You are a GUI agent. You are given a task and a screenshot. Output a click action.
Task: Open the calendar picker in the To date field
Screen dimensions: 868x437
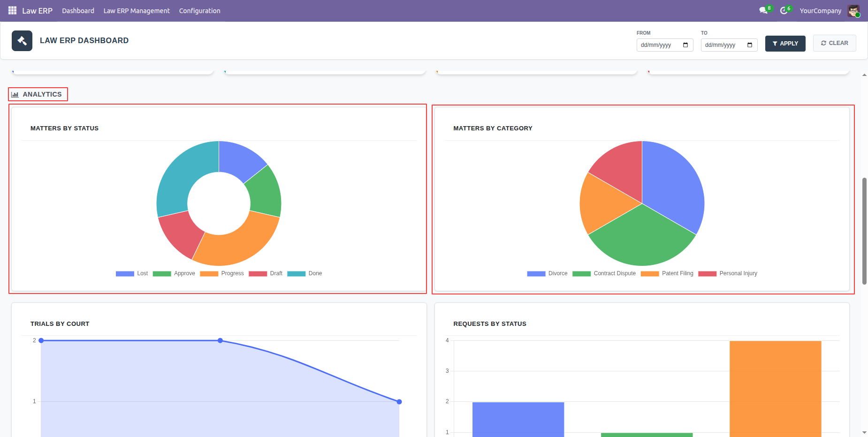click(750, 45)
